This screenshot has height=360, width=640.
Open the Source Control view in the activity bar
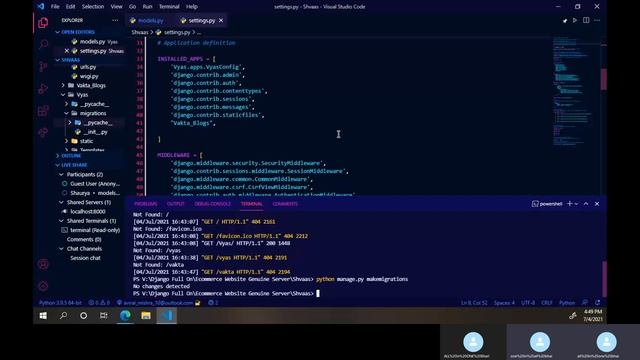tap(43, 66)
